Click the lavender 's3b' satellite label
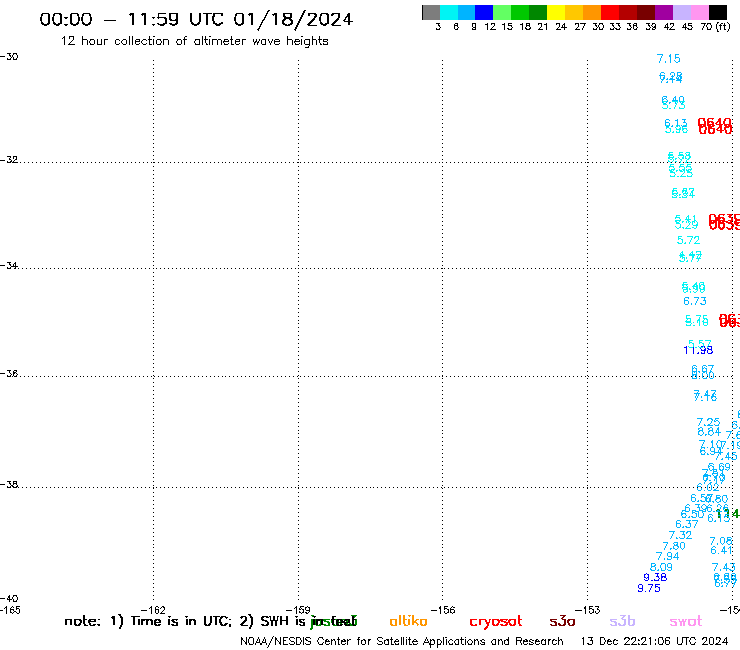 622,621
